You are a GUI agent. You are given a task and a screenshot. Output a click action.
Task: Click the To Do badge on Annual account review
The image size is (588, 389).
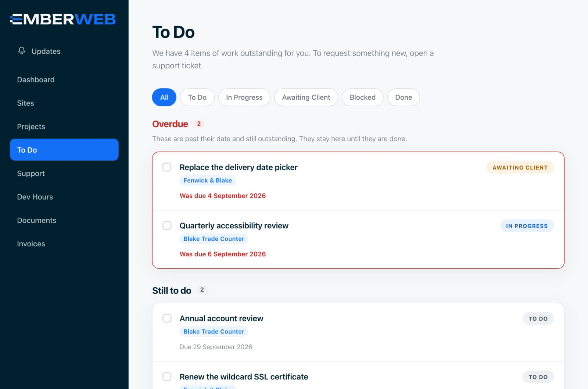(538, 319)
